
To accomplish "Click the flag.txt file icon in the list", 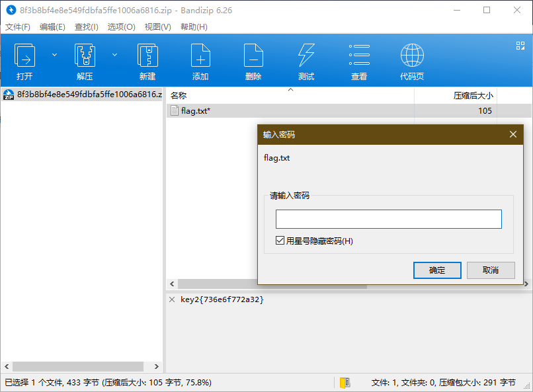I will point(175,110).
